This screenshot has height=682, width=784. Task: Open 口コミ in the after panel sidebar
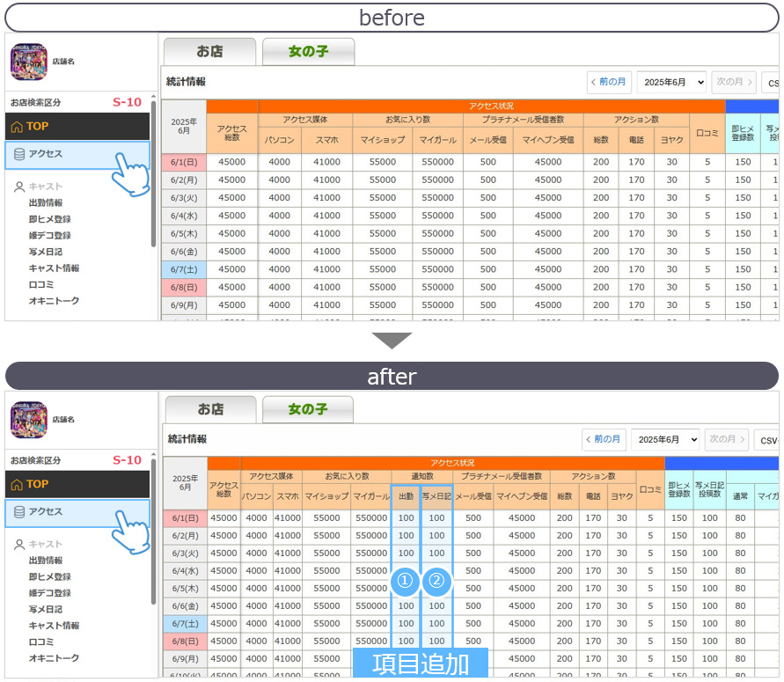pos(41,642)
